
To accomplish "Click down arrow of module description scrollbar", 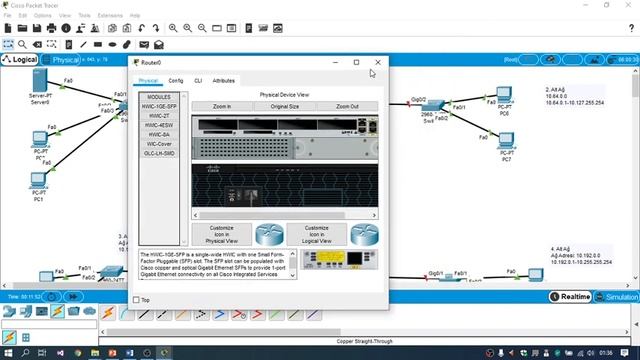I will 293,276.
